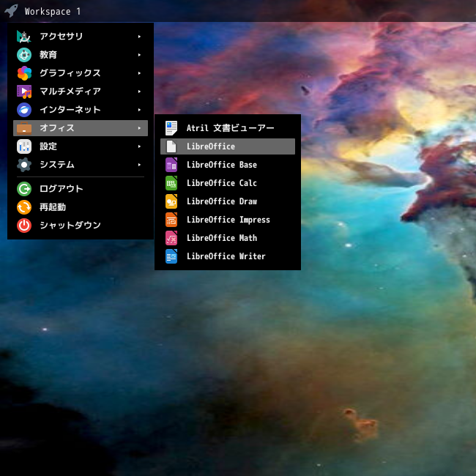Click the Atril document viewer icon
Image resolution: width=476 pixels, height=476 pixels.
pyautogui.click(x=171, y=128)
